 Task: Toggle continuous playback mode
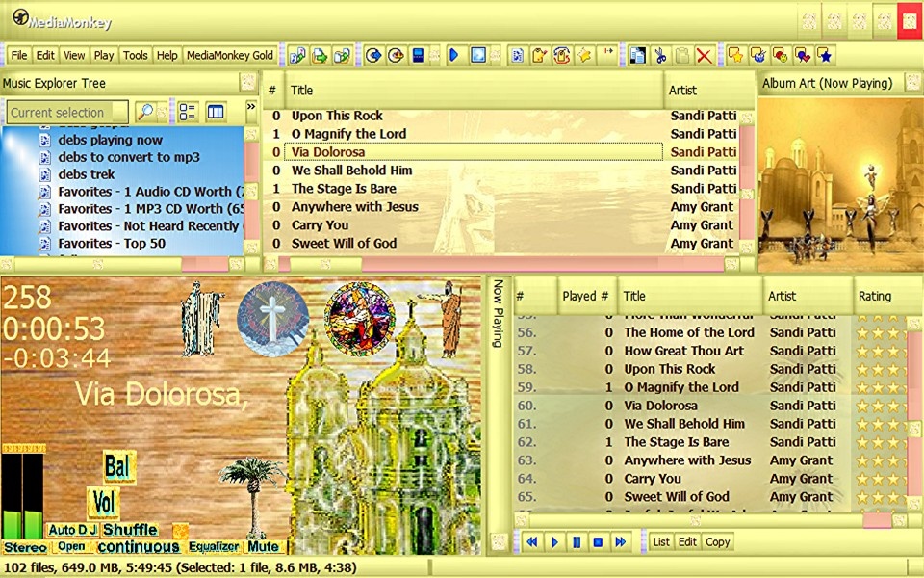[138, 547]
